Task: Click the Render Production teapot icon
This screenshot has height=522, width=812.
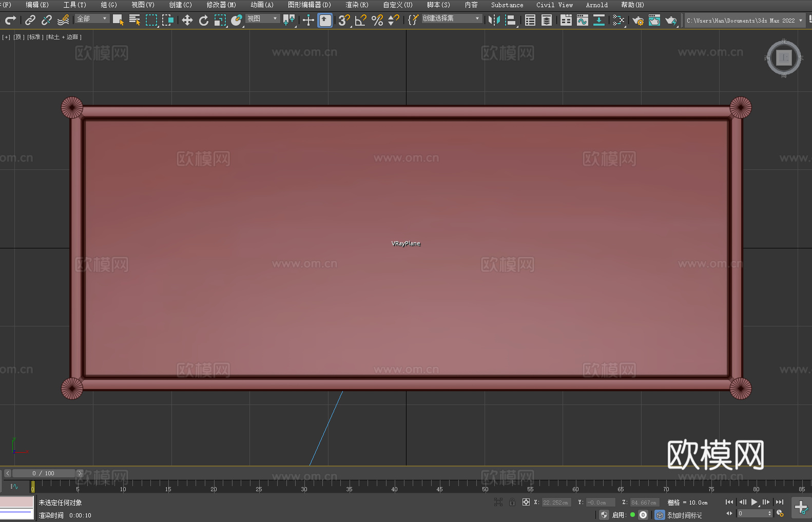Action: pyautogui.click(x=671, y=20)
